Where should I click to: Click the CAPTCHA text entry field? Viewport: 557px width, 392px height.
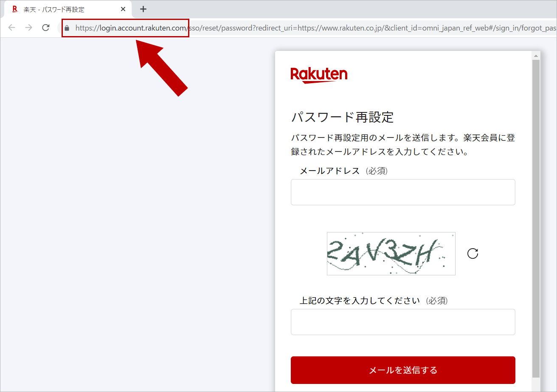(402, 322)
